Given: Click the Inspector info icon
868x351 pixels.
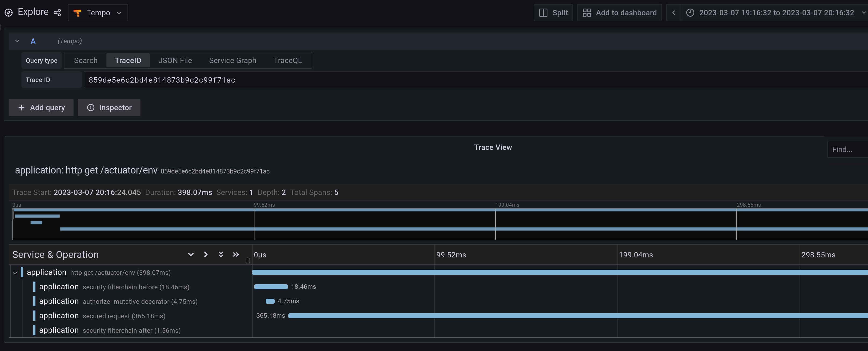Looking at the screenshot, I should 90,108.
